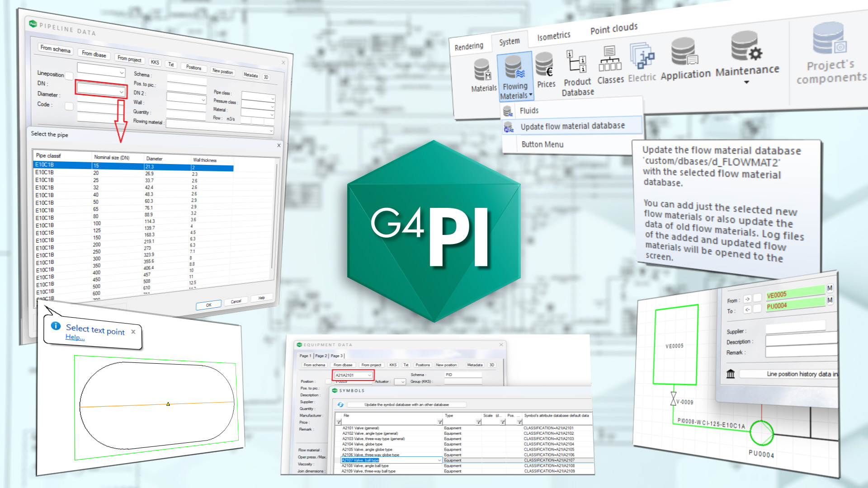Toggle the Position checkbox in Equipment Data
The width and height of the screenshot is (868, 488).
(x=327, y=382)
